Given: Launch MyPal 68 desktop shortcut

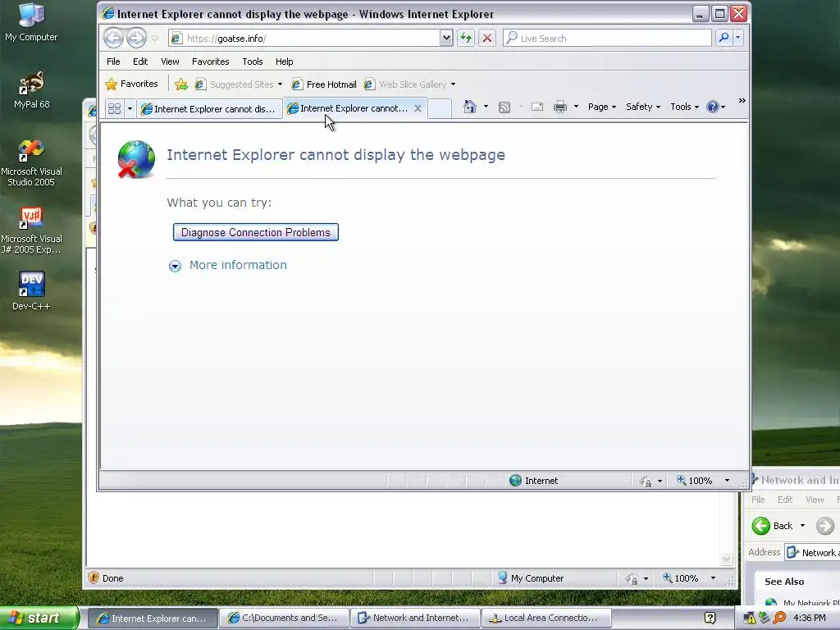Looking at the screenshot, I should [x=31, y=90].
